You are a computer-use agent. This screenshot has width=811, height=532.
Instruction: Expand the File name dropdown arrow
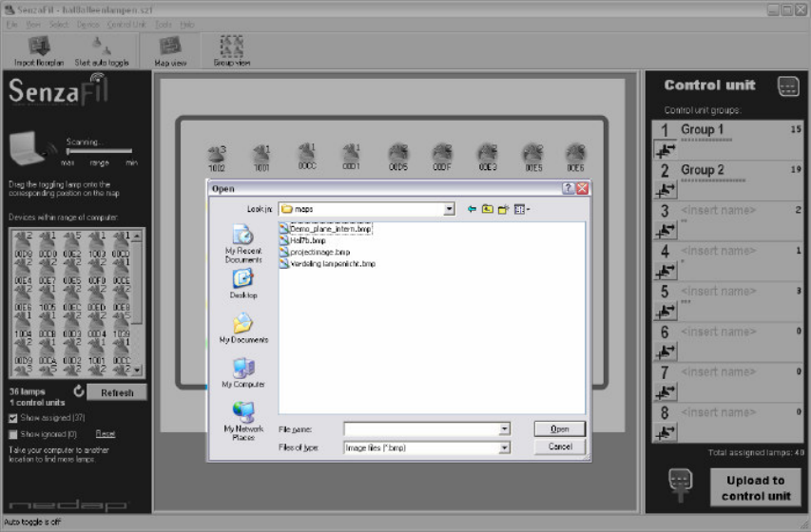click(504, 429)
